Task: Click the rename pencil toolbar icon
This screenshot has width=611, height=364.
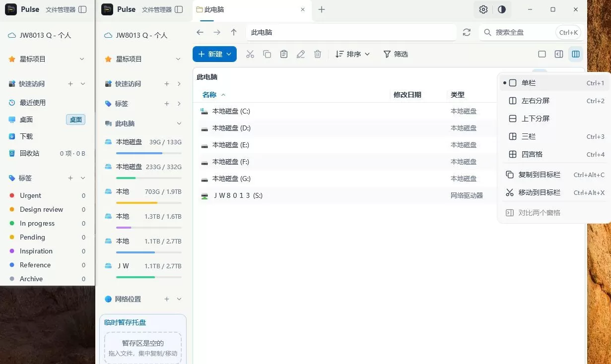Action: 301,54
